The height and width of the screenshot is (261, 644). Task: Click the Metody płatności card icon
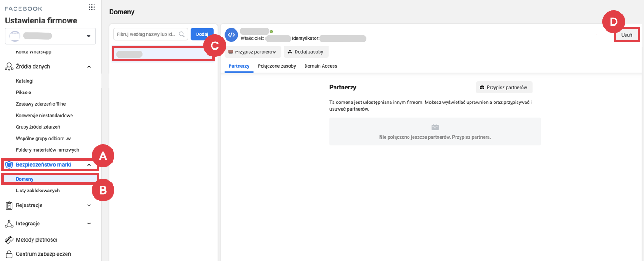click(x=9, y=240)
